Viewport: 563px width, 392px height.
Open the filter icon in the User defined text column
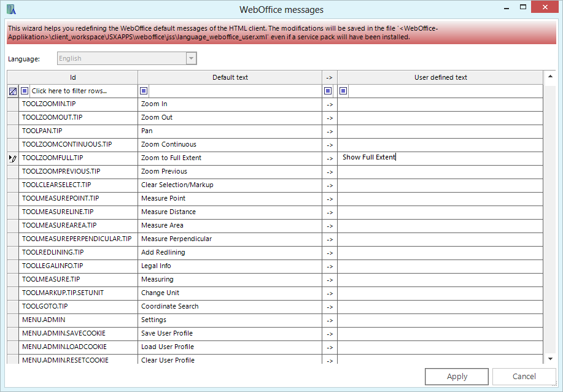click(x=344, y=91)
